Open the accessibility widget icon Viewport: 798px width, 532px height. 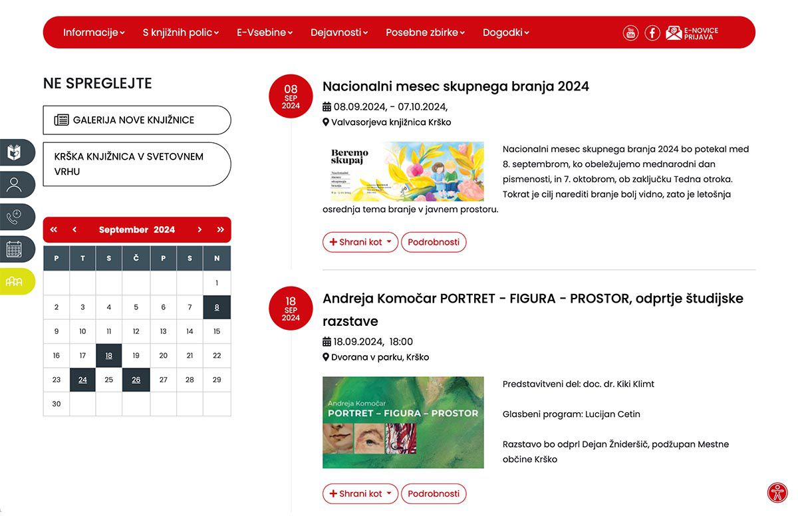coord(777,493)
